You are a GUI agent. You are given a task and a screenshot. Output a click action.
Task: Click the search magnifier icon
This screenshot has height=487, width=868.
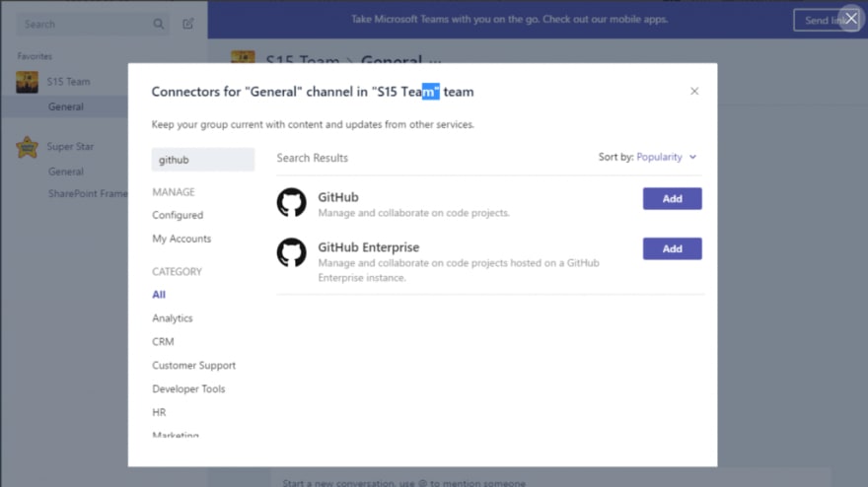[x=159, y=25]
